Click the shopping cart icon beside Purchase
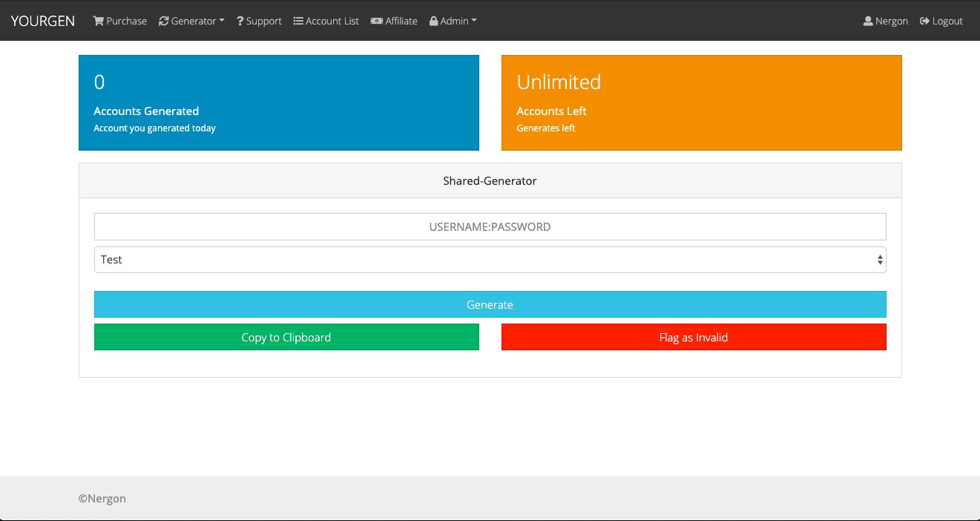The width and height of the screenshot is (980, 521). point(98,21)
